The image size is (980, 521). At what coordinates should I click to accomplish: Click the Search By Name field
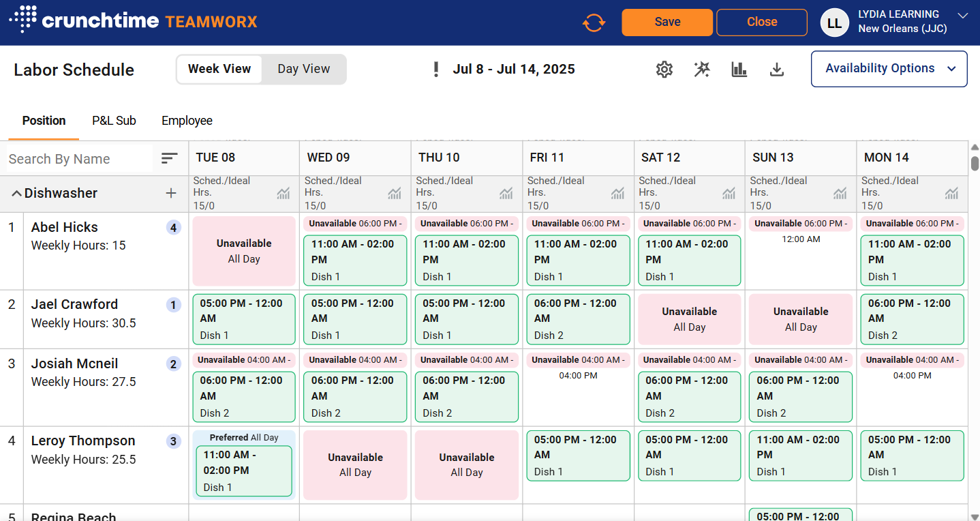point(78,159)
